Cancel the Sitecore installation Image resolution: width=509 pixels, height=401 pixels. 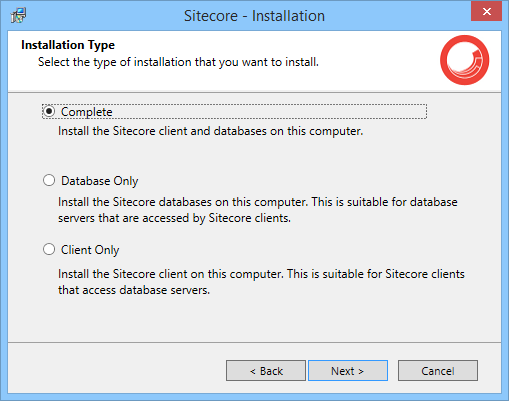(438, 370)
